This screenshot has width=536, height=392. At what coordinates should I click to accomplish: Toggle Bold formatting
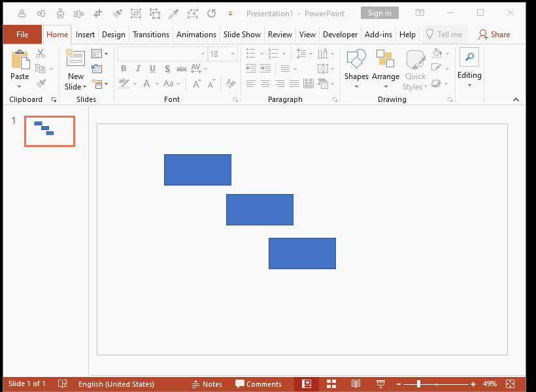pyautogui.click(x=124, y=69)
